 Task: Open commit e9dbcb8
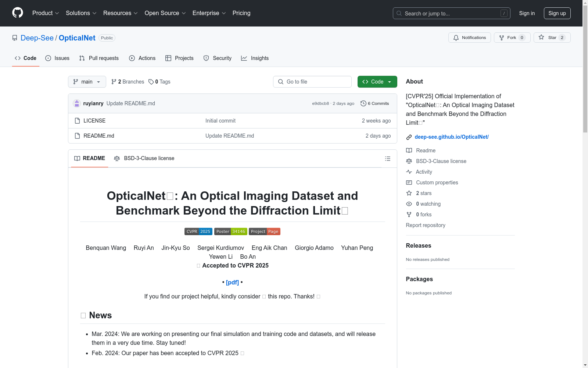(x=320, y=103)
